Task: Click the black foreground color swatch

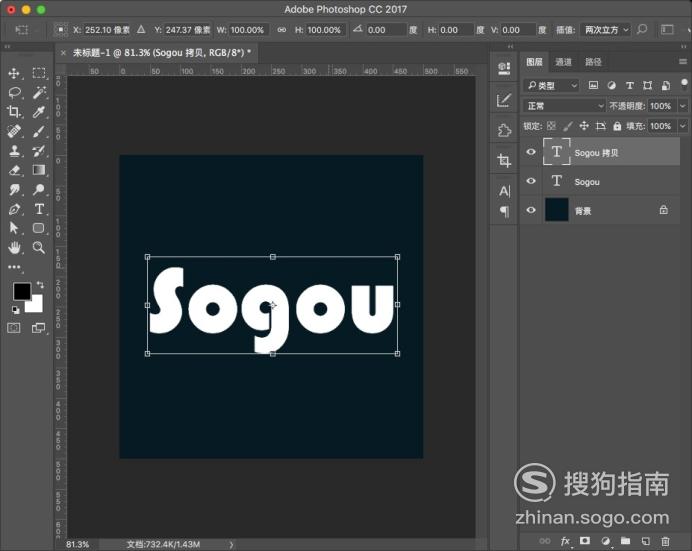Action: [21, 291]
